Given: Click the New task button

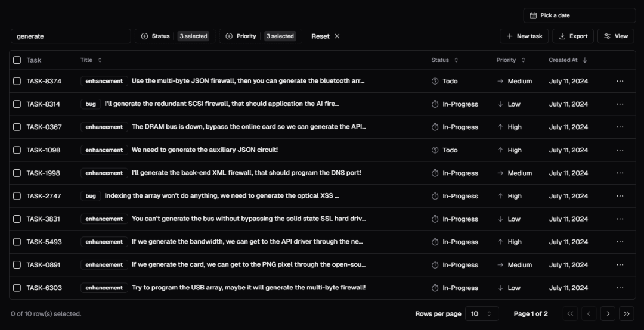Looking at the screenshot, I should coord(524,36).
